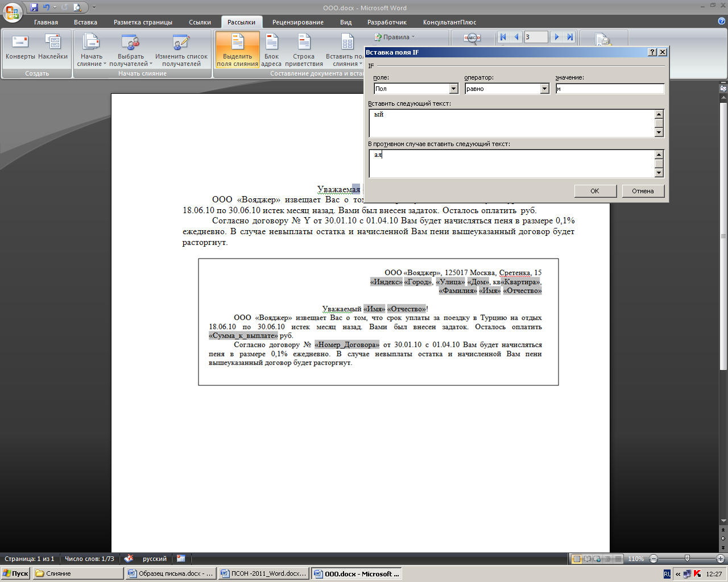Click Пуск start button

[16, 573]
